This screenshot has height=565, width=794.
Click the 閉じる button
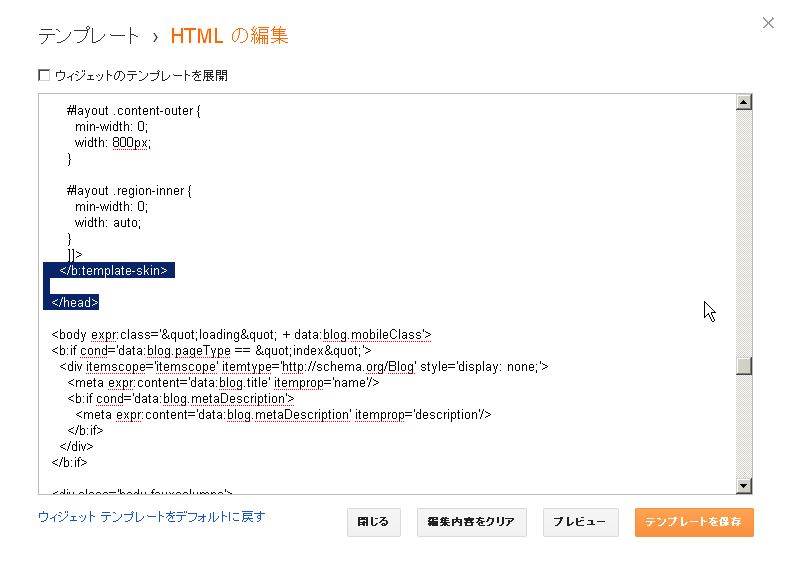373,522
